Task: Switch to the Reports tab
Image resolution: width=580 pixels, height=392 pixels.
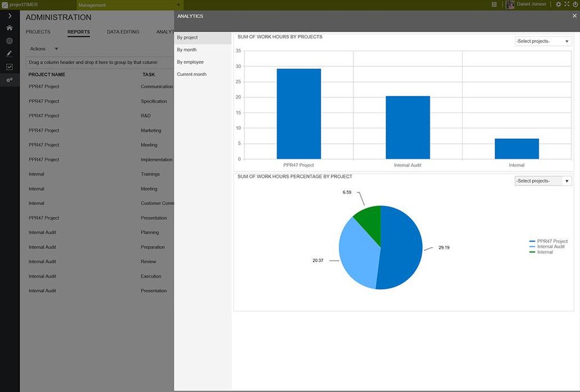Action: (78, 32)
